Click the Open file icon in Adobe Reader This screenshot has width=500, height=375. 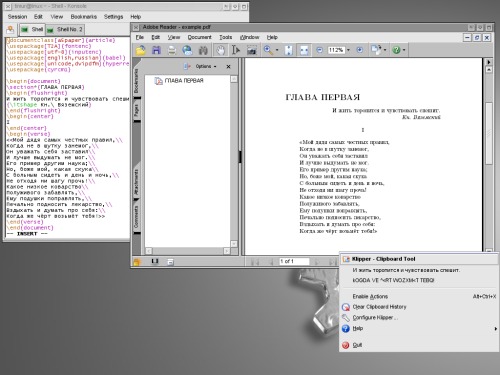[x=141, y=50]
